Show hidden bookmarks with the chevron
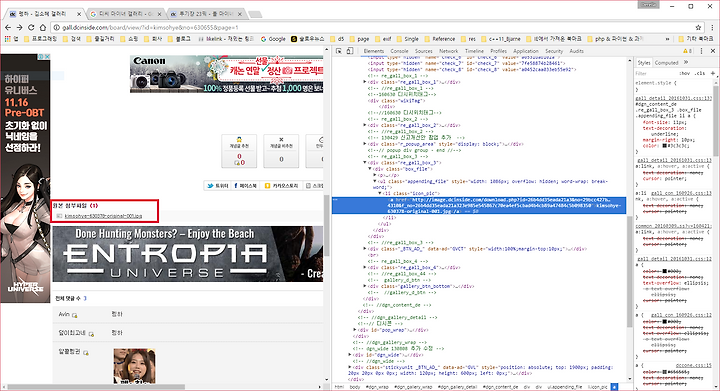The width and height of the screenshot is (720, 391). click(x=667, y=39)
